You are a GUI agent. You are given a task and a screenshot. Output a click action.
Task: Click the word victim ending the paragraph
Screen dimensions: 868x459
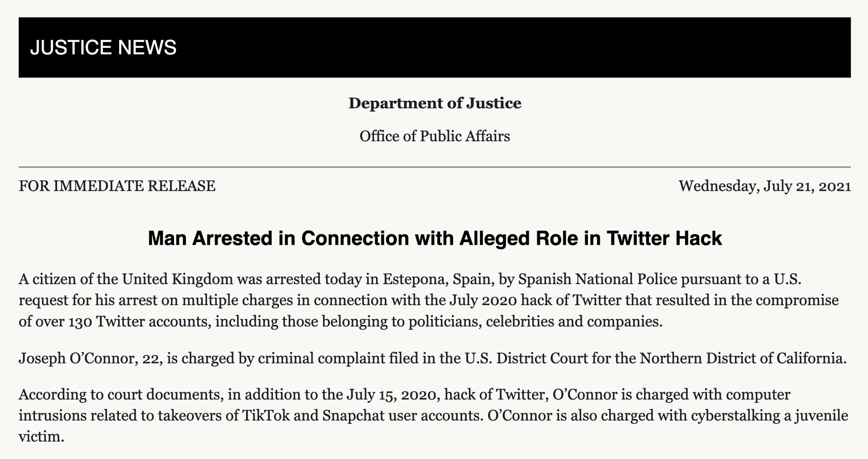pyautogui.click(x=41, y=437)
